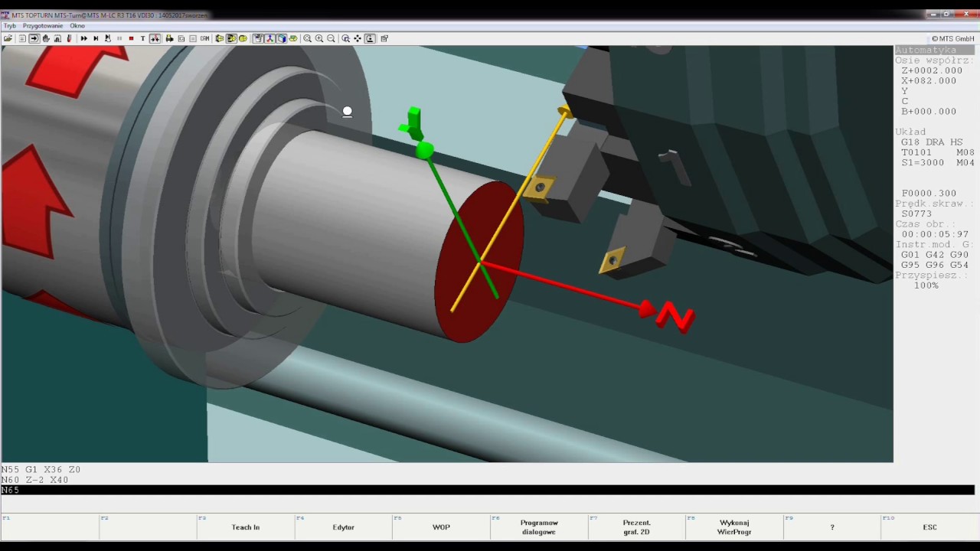980x551 pixels.
Task: Open the Okno menu
Action: [x=77, y=26]
